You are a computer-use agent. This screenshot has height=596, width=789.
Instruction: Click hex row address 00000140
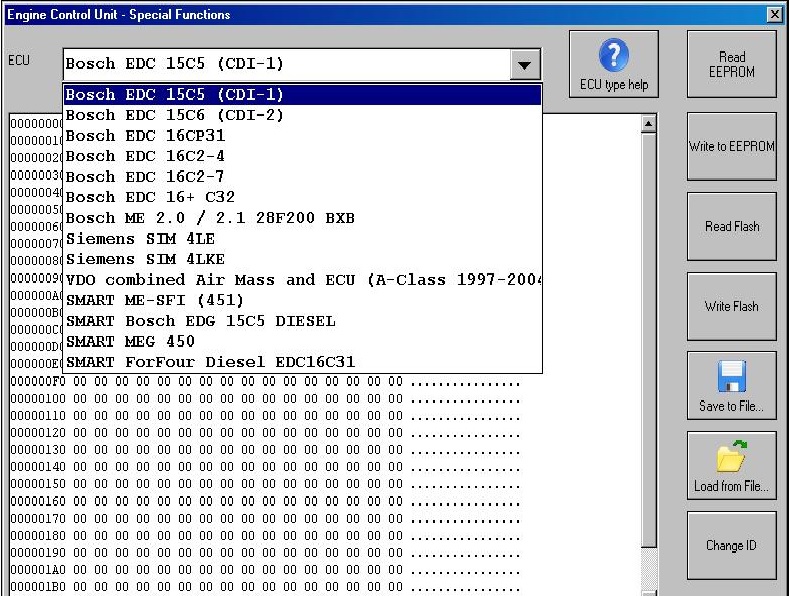coord(38,468)
